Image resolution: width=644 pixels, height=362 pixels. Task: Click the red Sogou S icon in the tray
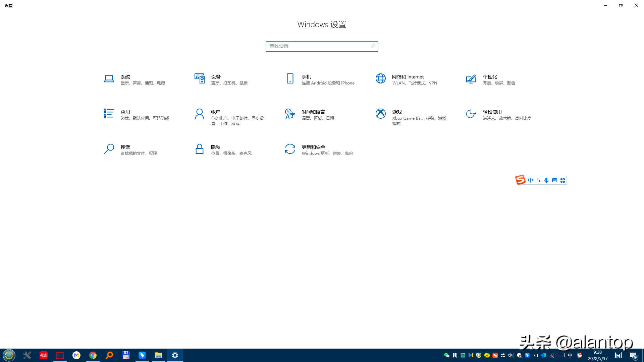(x=579, y=355)
